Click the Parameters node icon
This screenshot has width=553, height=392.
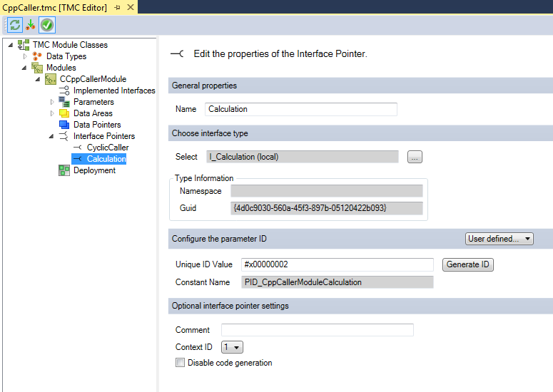click(x=64, y=102)
